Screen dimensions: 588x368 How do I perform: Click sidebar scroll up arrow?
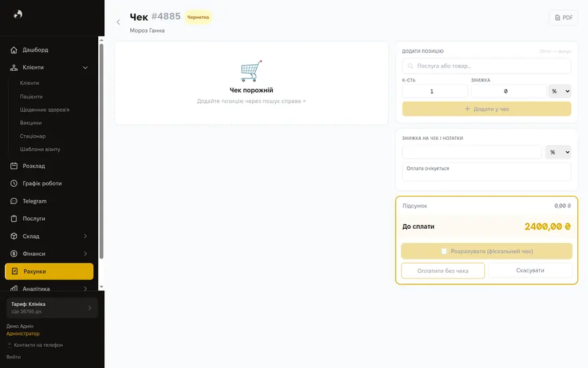tap(102, 39)
